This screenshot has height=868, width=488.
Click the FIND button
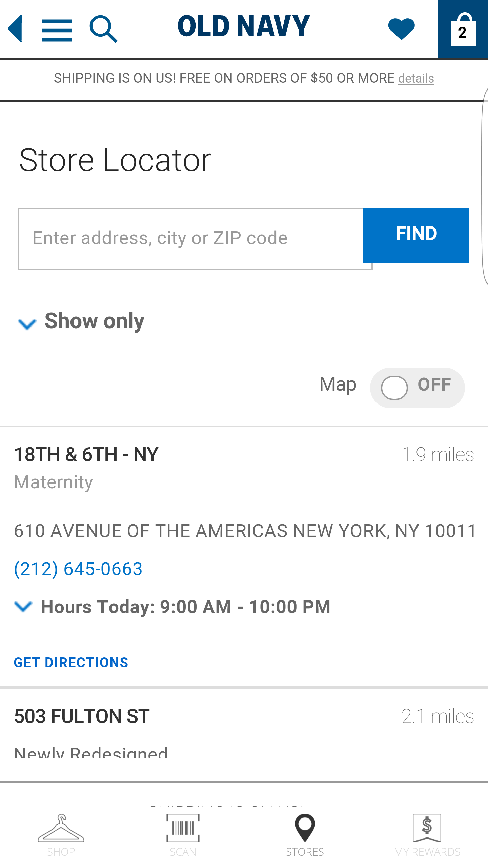click(416, 235)
